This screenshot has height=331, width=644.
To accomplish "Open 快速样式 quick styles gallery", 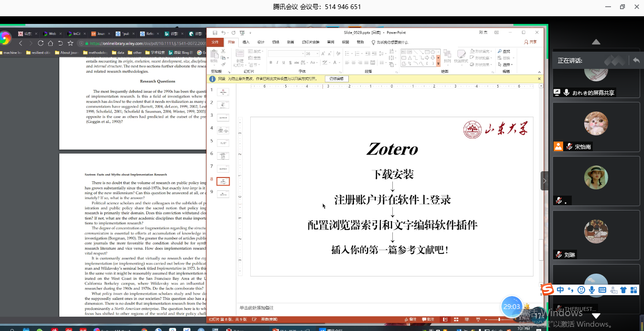I will coord(461,56).
